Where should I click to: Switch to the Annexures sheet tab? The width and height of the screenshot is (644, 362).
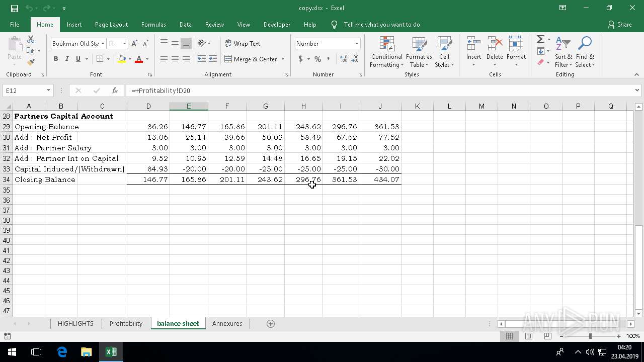227,324
